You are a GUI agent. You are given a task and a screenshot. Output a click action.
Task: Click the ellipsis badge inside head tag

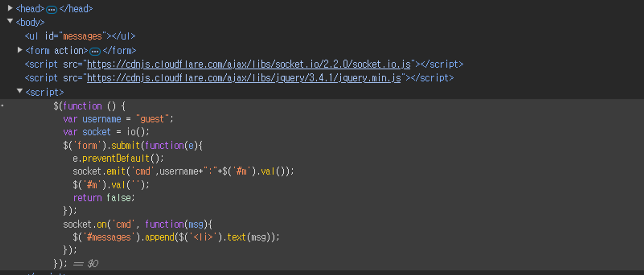point(52,10)
